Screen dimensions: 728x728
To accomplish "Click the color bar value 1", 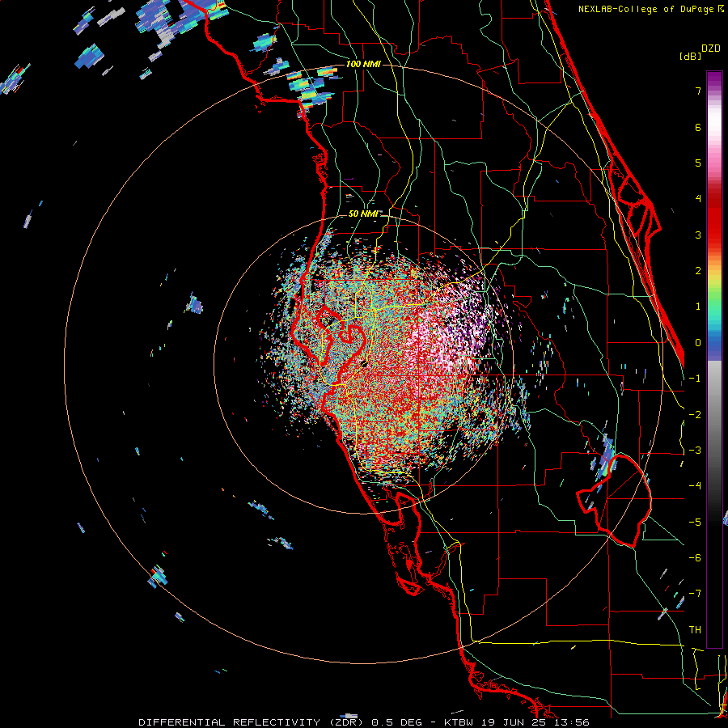I will [x=698, y=307].
